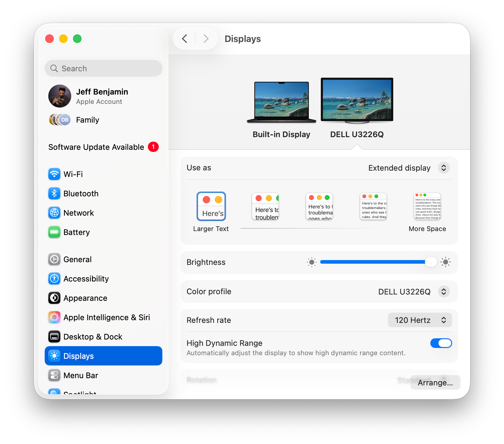Click the "More Space" label
504x444 pixels.
(427, 229)
